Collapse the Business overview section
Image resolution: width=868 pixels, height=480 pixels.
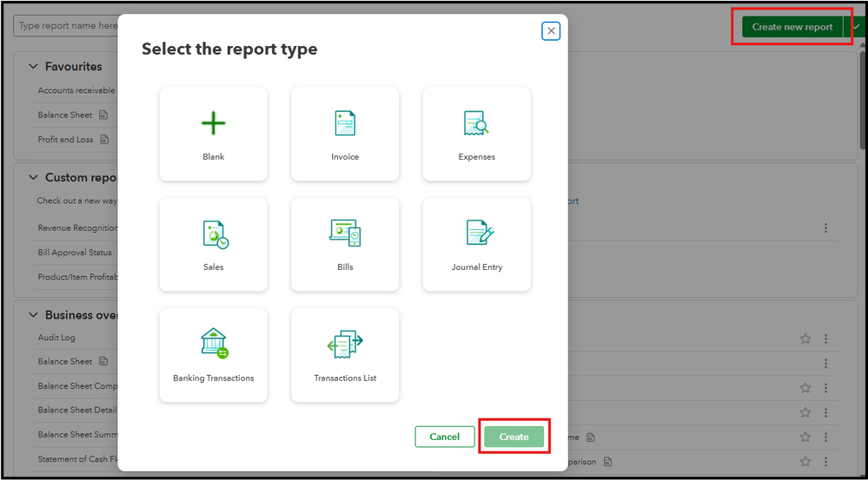tap(34, 315)
